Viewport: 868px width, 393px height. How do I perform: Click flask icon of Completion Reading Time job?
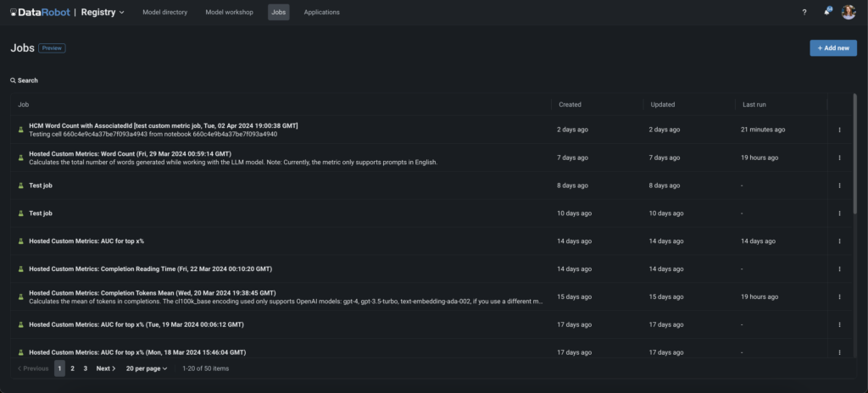click(21, 269)
